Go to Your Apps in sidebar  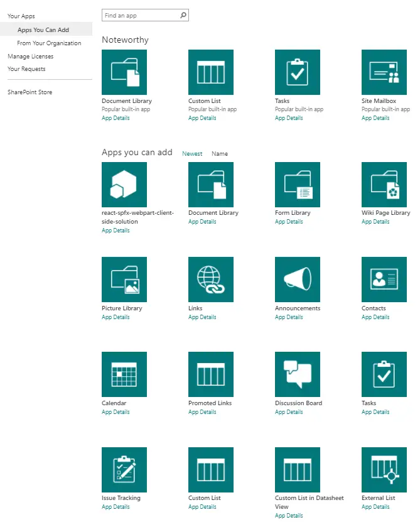[x=21, y=16]
